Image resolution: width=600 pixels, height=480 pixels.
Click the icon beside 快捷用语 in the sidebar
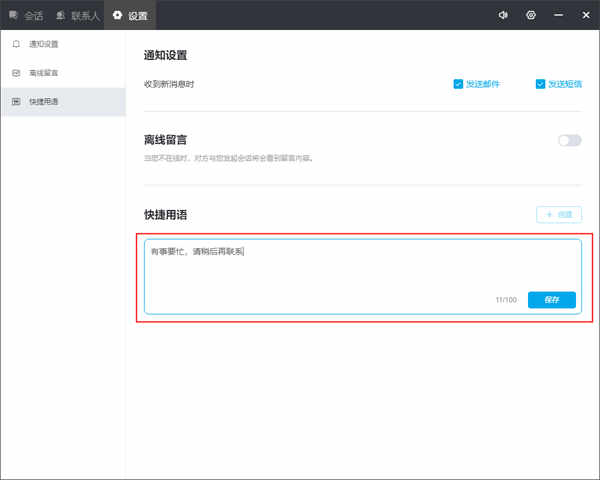(x=16, y=101)
